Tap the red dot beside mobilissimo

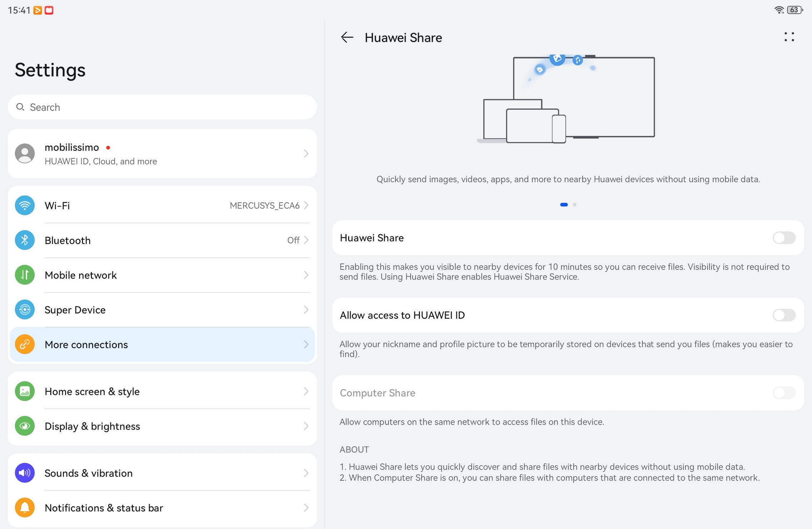tap(108, 147)
